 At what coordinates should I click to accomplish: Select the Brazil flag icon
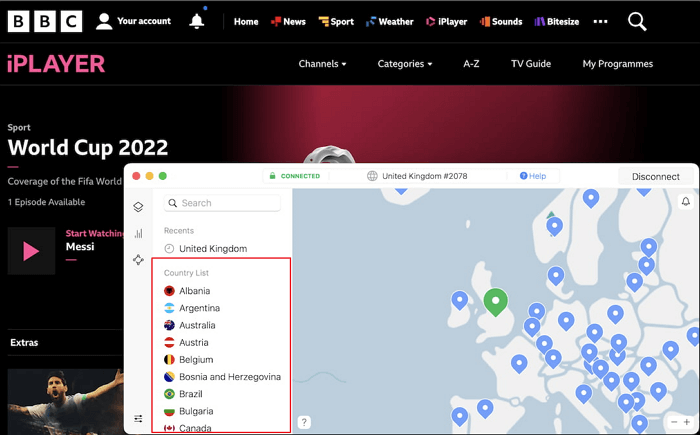pyautogui.click(x=169, y=394)
